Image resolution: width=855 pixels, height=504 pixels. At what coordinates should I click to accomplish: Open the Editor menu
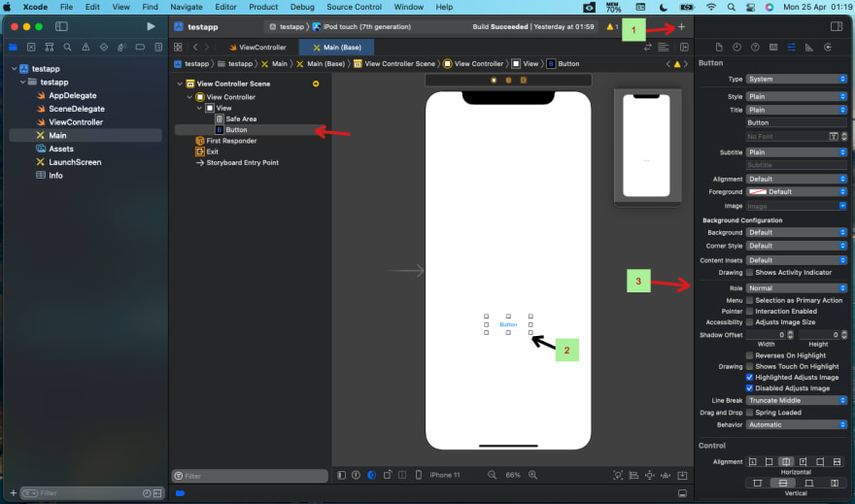click(225, 7)
